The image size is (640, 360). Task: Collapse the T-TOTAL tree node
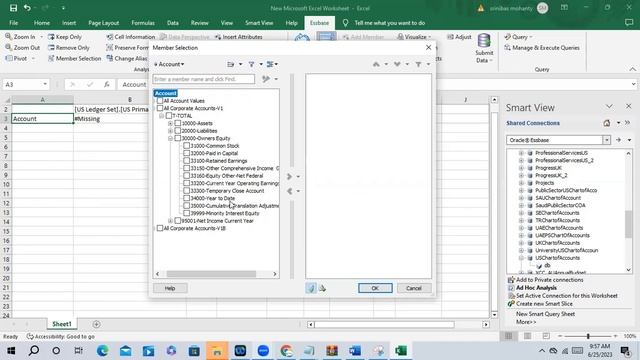tap(162, 116)
